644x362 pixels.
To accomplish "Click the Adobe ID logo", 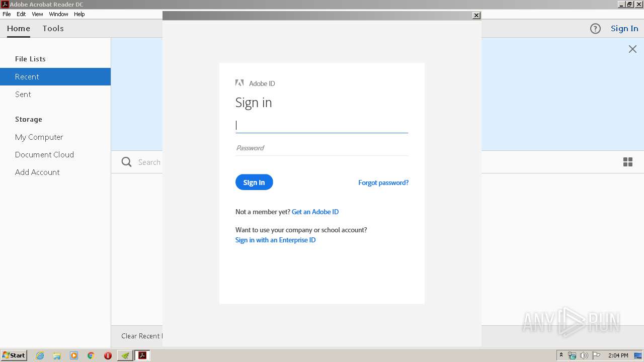I will [x=239, y=83].
